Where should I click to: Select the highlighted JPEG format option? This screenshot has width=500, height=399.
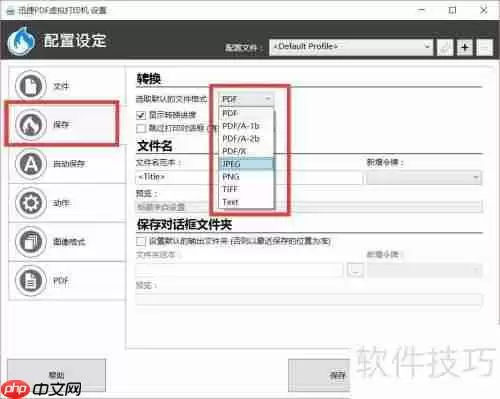(246, 164)
